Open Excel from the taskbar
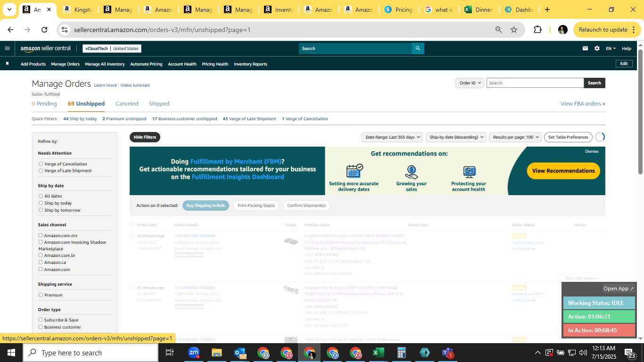Image resolution: width=644 pixels, height=362 pixels. coord(378,353)
